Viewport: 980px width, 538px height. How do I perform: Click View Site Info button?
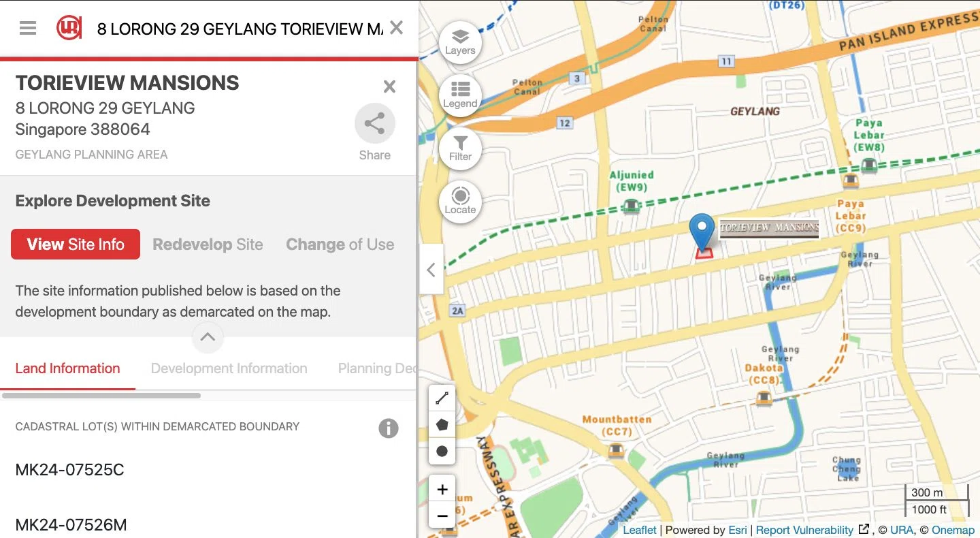[x=76, y=244]
